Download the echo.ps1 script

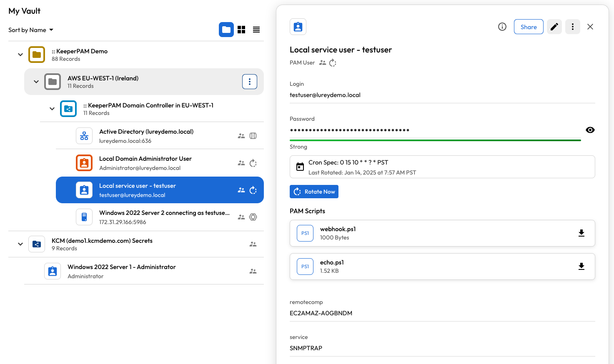(581, 267)
